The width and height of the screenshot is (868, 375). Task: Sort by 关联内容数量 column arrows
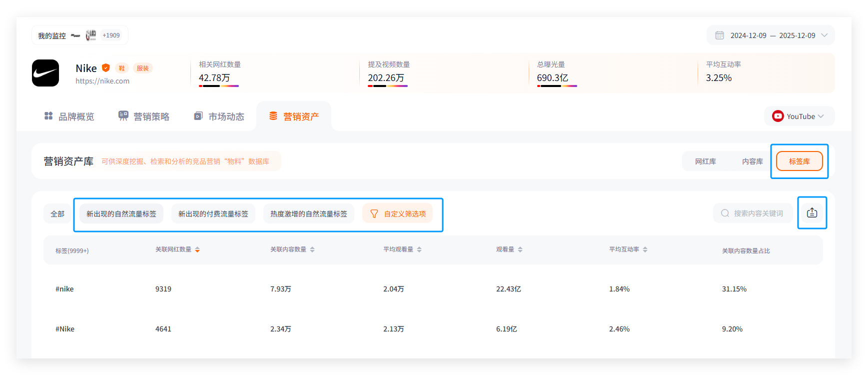coord(312,249)
